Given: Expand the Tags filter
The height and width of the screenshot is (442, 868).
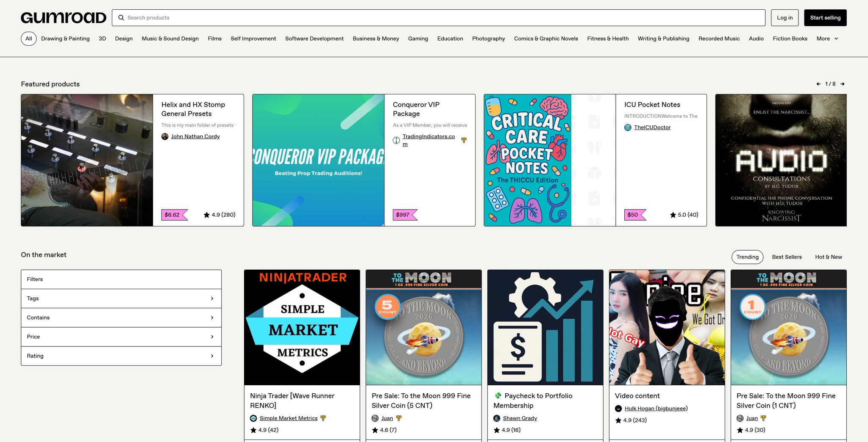Looking at the screenshot, I should [x=121, y=298].
